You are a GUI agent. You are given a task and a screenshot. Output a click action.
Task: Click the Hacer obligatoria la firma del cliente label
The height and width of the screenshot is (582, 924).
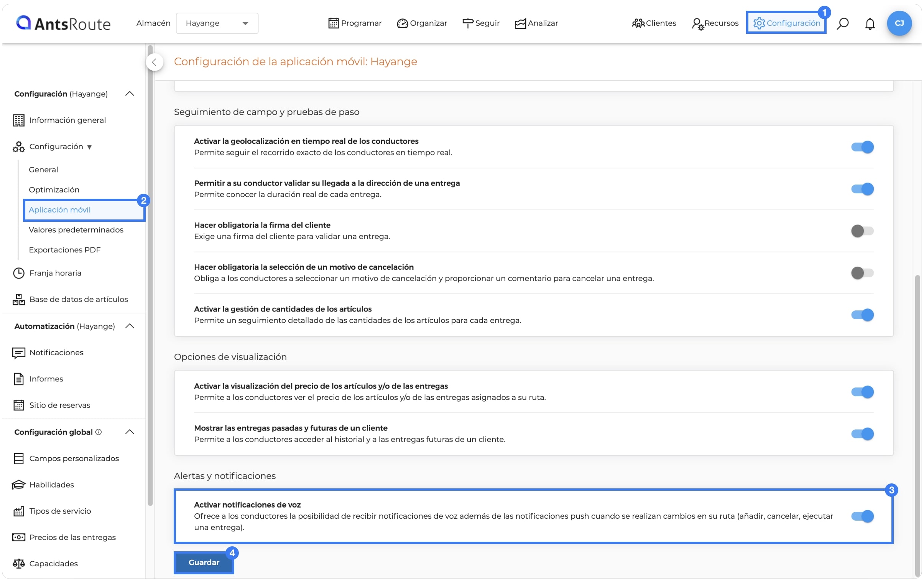click(x=262, y=225)
